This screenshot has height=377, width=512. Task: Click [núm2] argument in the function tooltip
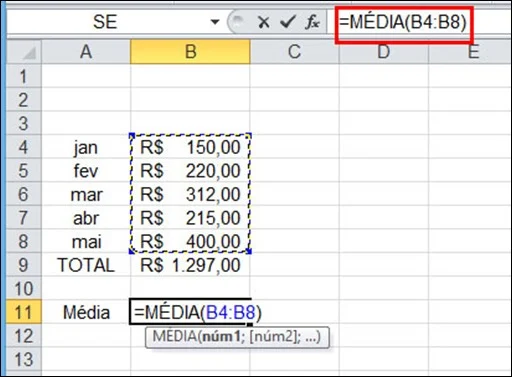[x=273, y=337]
